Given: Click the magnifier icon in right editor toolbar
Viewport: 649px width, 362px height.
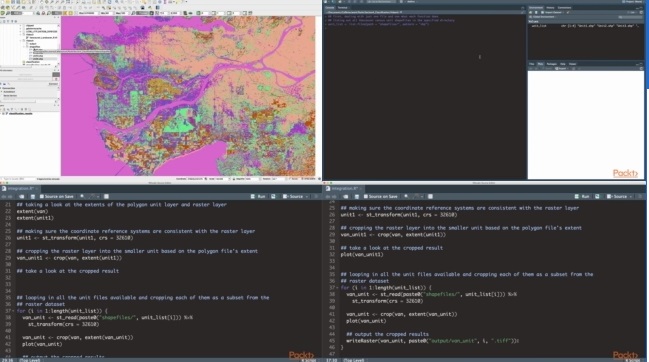Looking at the screenshot, I should pyautogui.click(x=406, y=197).
